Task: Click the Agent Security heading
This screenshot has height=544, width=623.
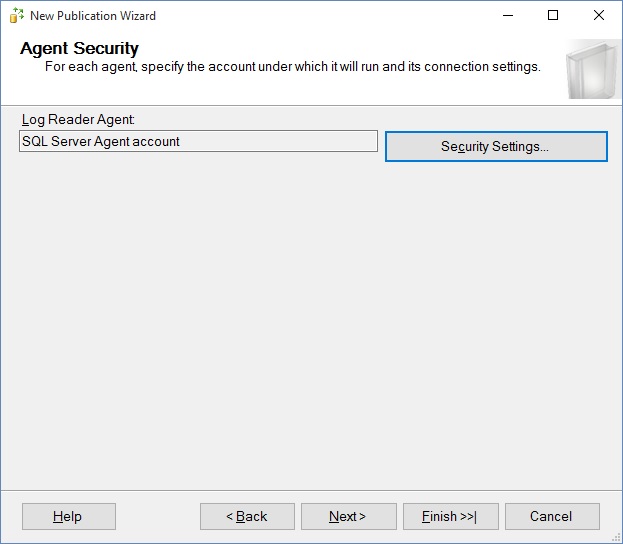Action: 79,49
